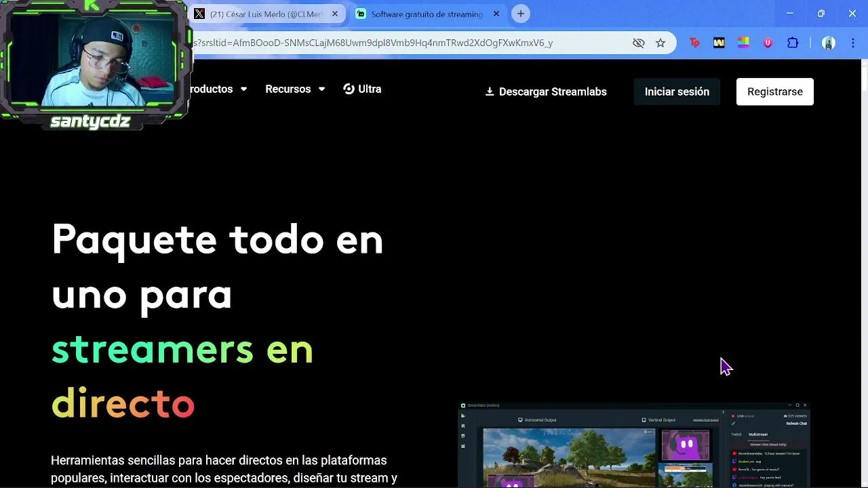Open Chrome's three-dot menu
The image size is (868, 488).
[852, 43]
